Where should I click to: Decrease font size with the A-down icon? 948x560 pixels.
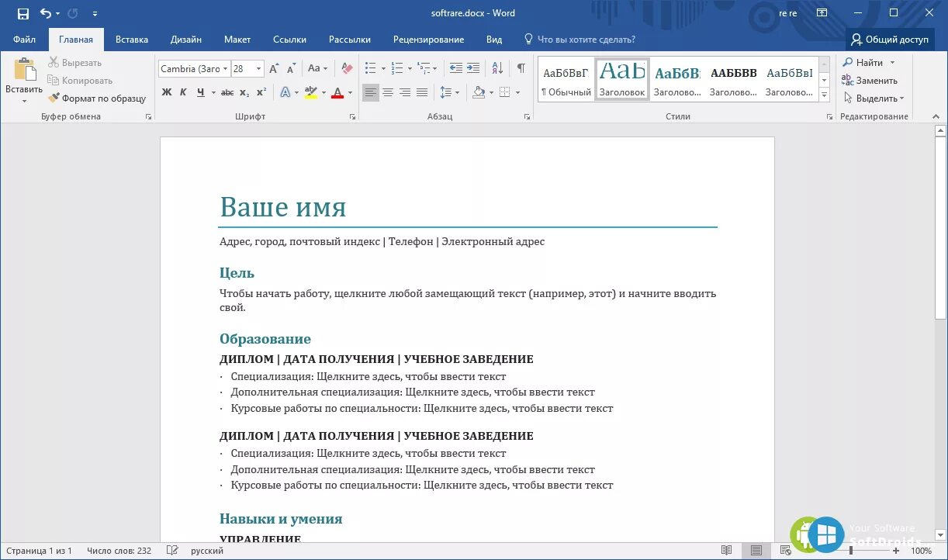(290, 68)
